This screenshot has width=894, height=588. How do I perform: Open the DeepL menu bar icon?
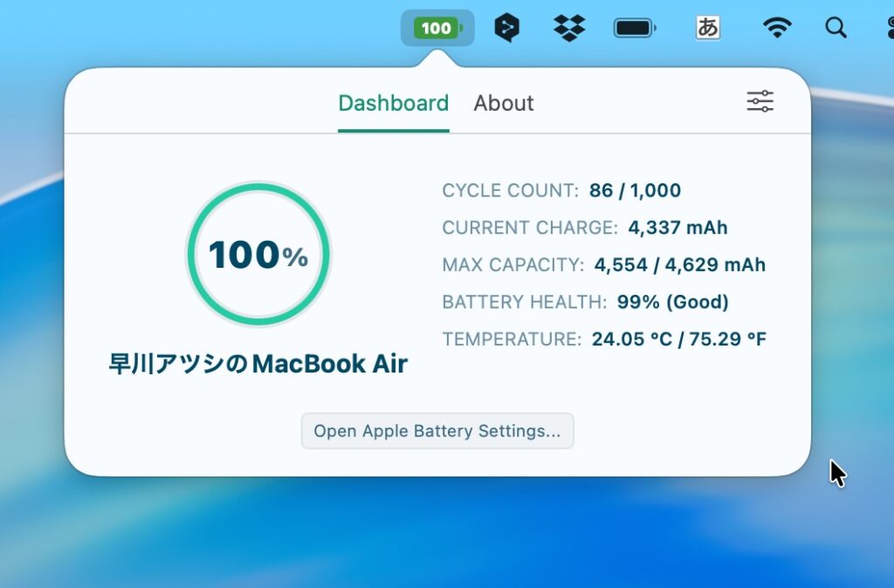(x=506, y=28)
